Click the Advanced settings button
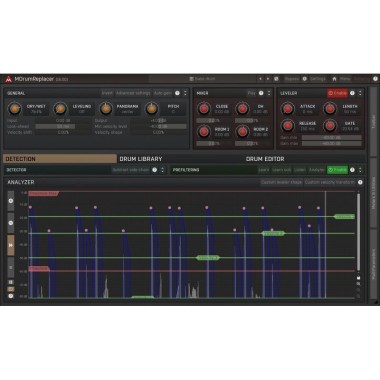Image resolution: width=380 pixels, height=380 pixels. click(x=133, y=93)
